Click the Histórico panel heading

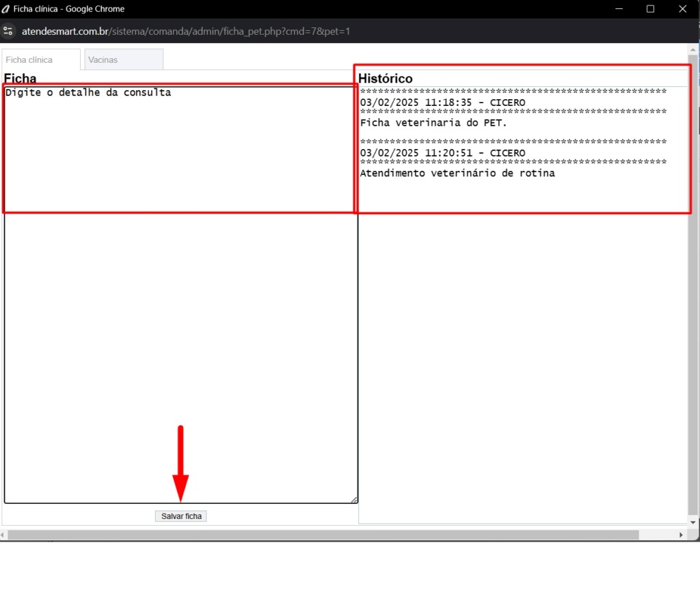(386, 79)
